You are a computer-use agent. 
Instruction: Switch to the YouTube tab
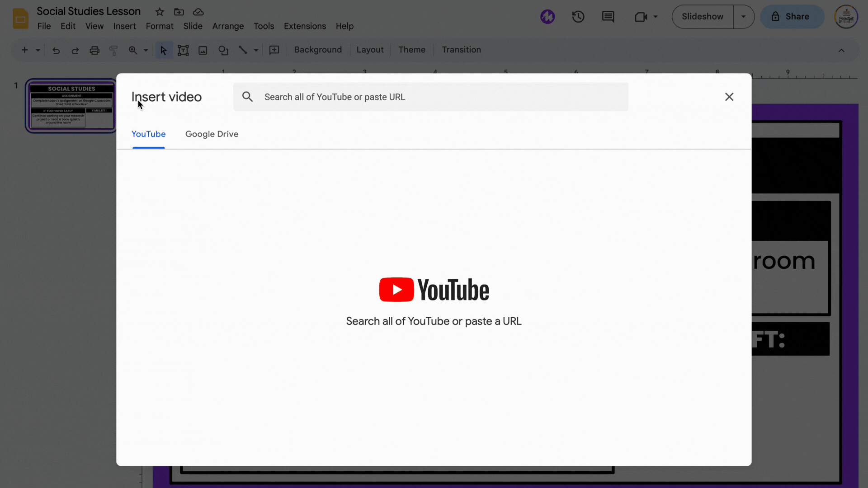coord(148,134)
